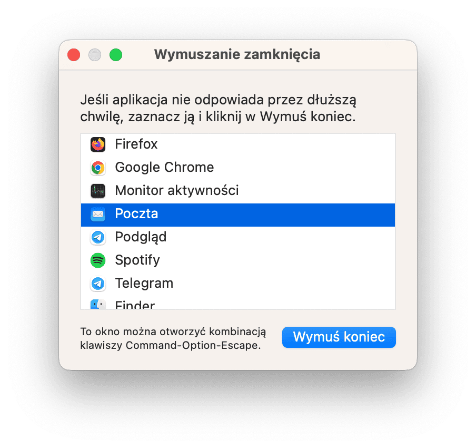Close the Wymuszanie zamknięcia window
Screen dimensions: 476x448
coord(74,55)
